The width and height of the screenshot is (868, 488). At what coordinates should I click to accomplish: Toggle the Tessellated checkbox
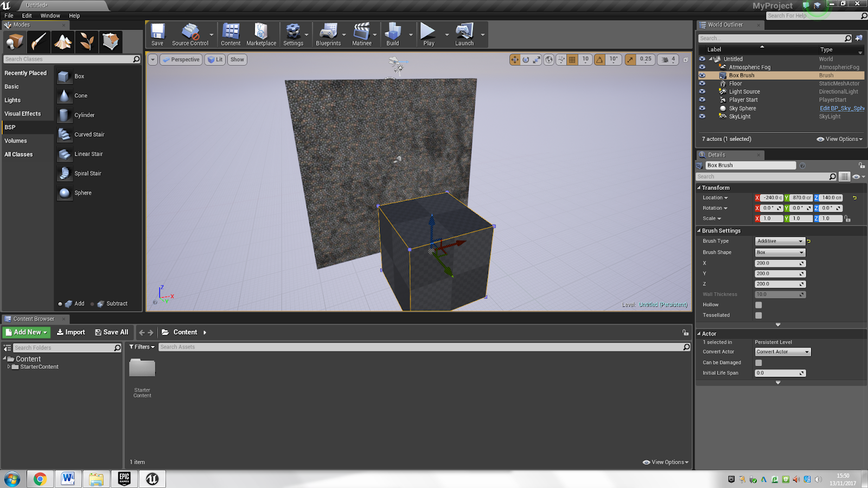[x=758, y=315]
